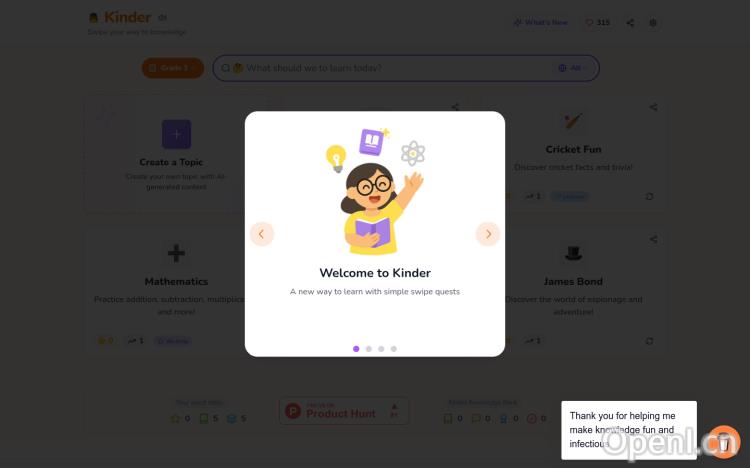The height and width of the screenshot is (468, 750).
Task: Open the Grade level dropdown
Action: pos(173,68)
